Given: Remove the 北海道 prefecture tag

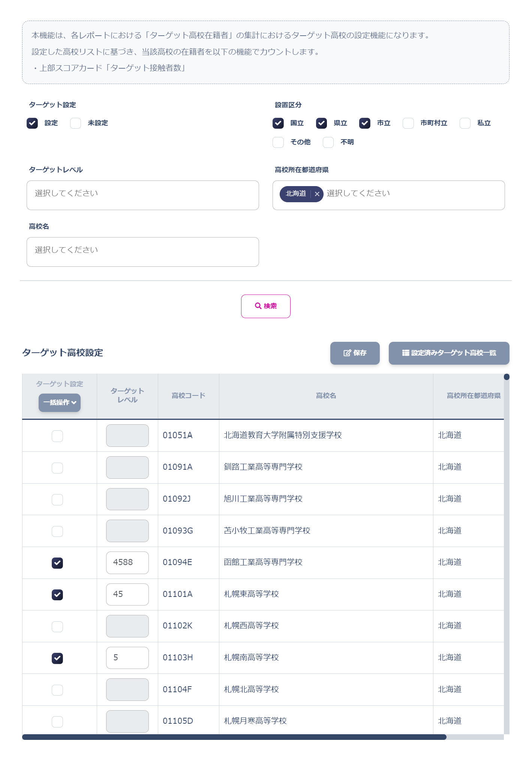Looking at the screenshot, I should [317, 194].
